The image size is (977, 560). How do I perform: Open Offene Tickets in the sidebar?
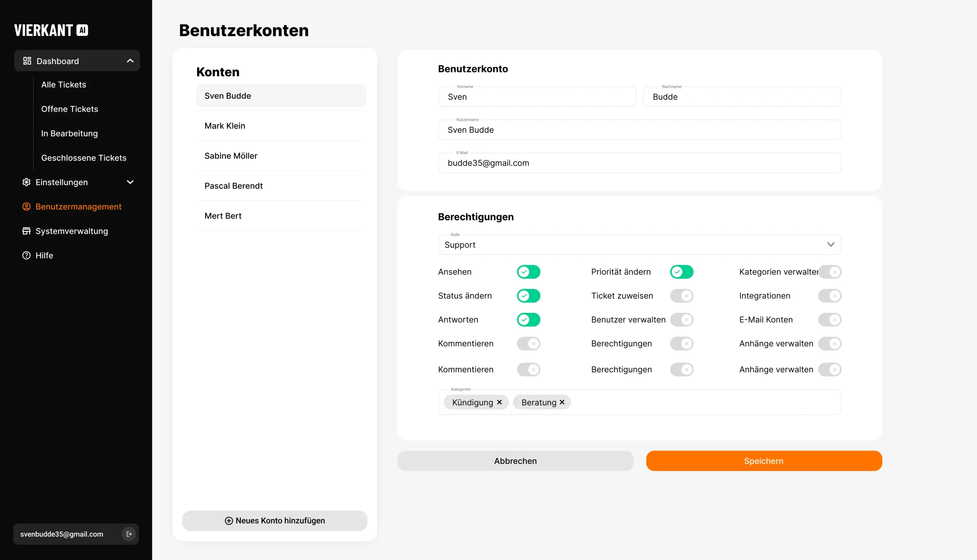tap(69, 109)
